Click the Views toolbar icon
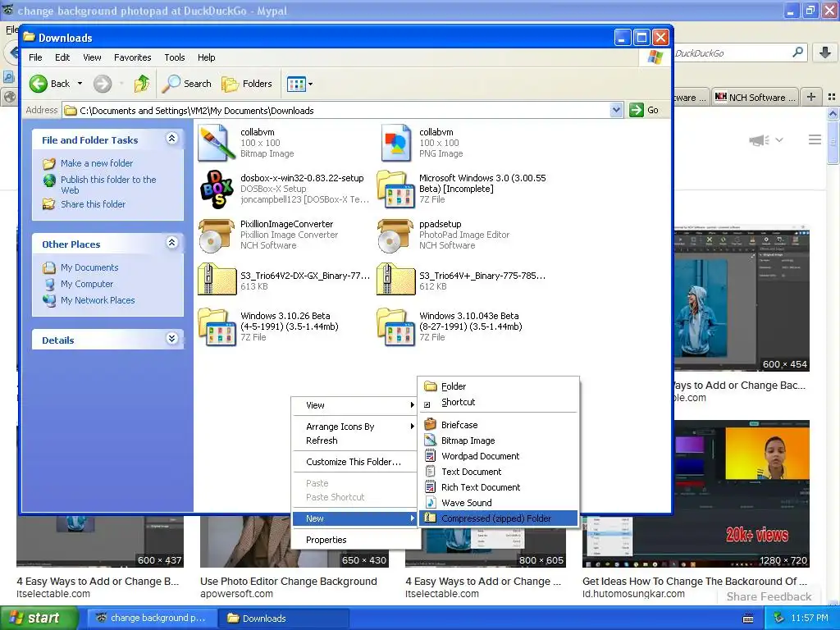This screenshot has width=840, height=630. tap(296, 84)
